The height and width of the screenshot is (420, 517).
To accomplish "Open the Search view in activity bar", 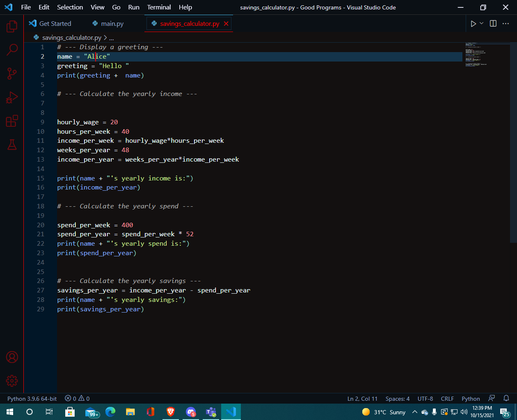I will click(x=12, y=50).
